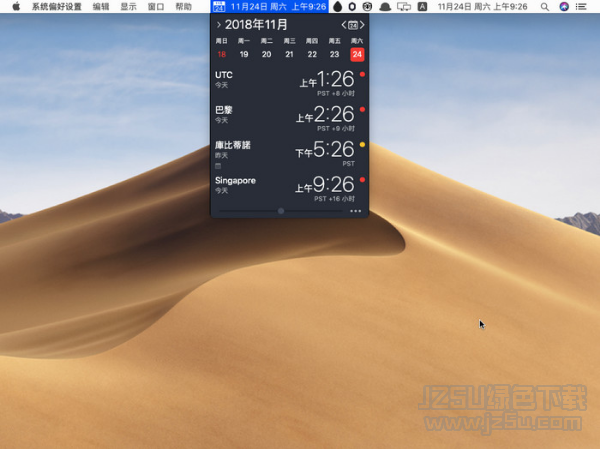Image resolution: width=600 pixels, height=449 pixels.
Task: Open Spotlight search magnifier
Action: [x=545, y=7]
